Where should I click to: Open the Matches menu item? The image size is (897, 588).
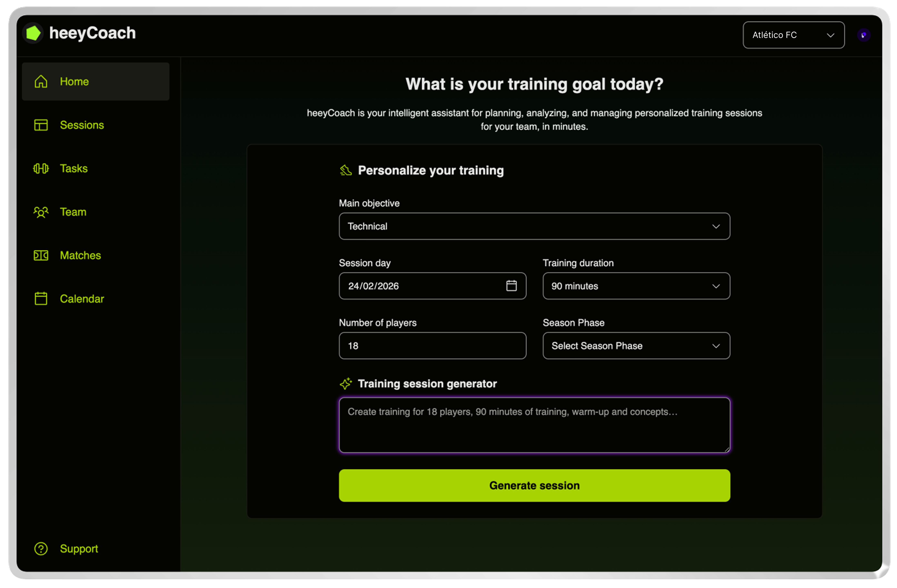[80, 255]
